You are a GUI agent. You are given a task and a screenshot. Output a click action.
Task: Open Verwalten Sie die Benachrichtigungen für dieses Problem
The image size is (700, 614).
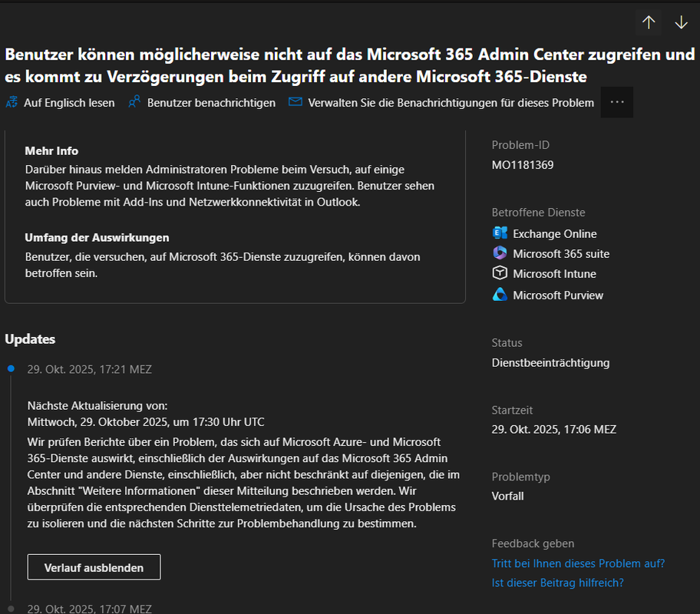tap(451, 103)
